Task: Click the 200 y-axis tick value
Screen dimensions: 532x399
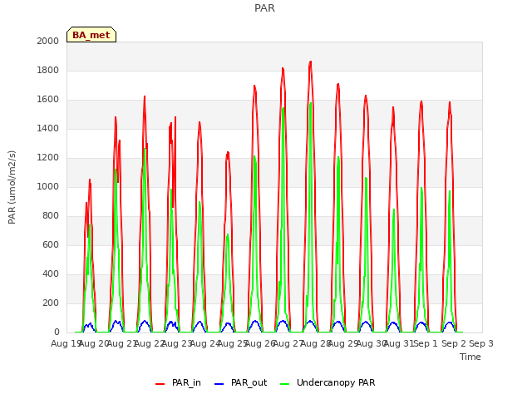Action: (51, 303)
